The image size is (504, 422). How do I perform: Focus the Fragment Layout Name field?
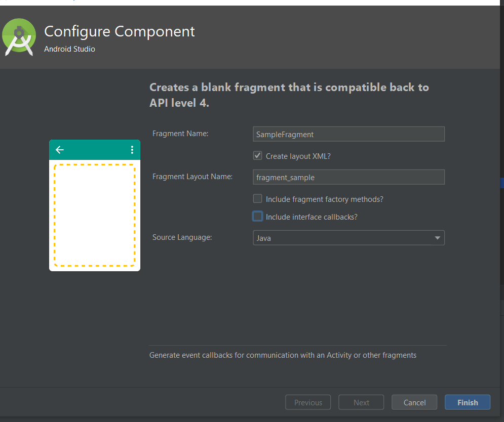pyautogui.click(x=348, y=177)
